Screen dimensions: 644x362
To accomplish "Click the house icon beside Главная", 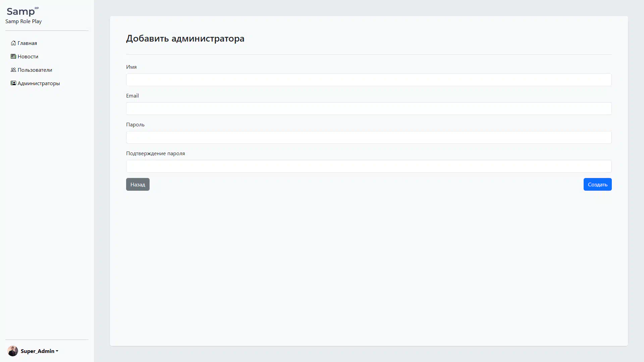I will coord(13,43).
